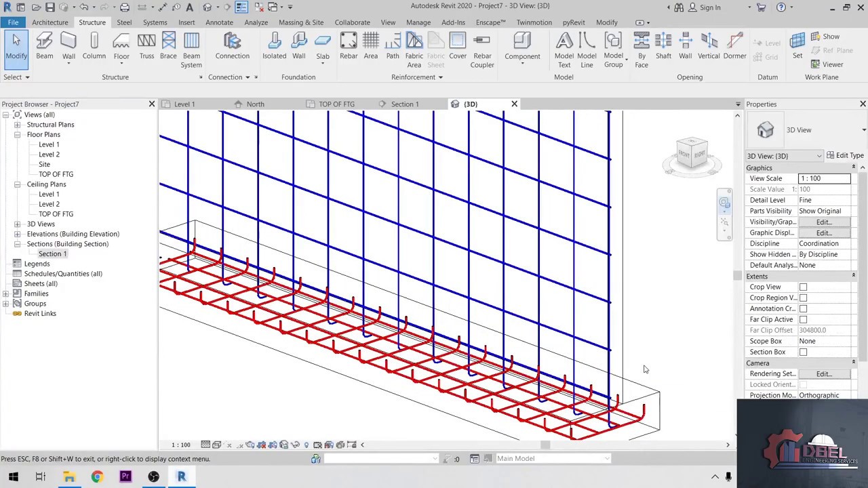Select the Truss tool
Viewport: 868px width, 488px height.
[146, 47]
